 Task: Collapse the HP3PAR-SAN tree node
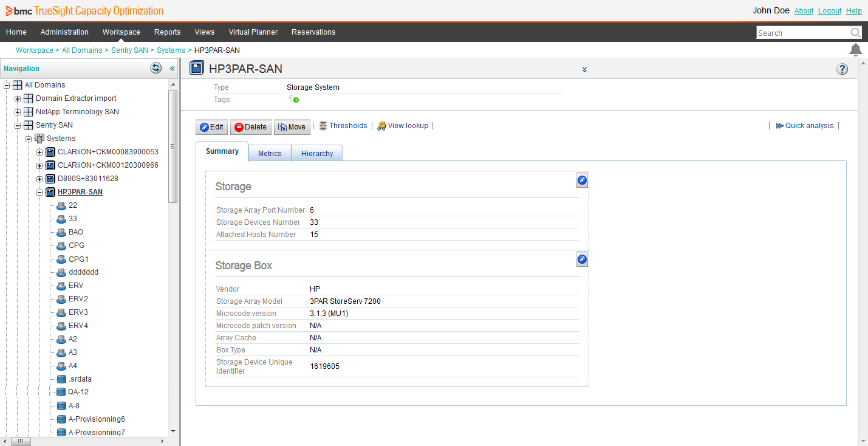[x=39, y=192]
